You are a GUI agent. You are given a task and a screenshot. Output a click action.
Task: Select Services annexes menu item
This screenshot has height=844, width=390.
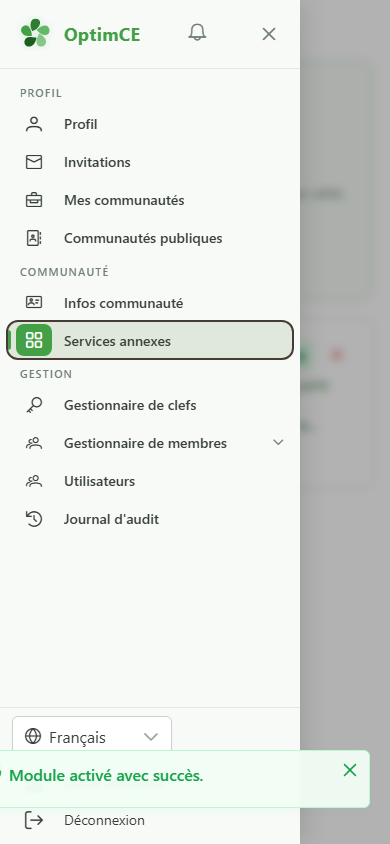pos(150,340)
